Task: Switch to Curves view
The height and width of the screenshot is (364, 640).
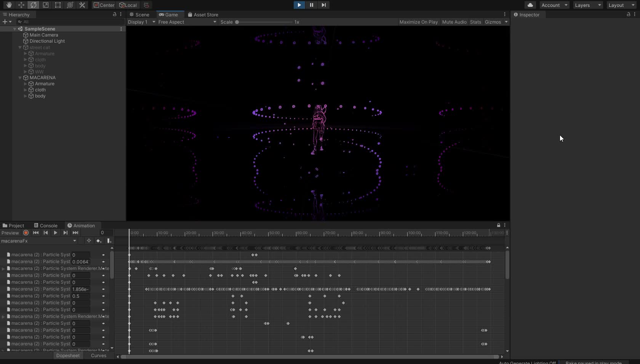Action: point(98,355)
